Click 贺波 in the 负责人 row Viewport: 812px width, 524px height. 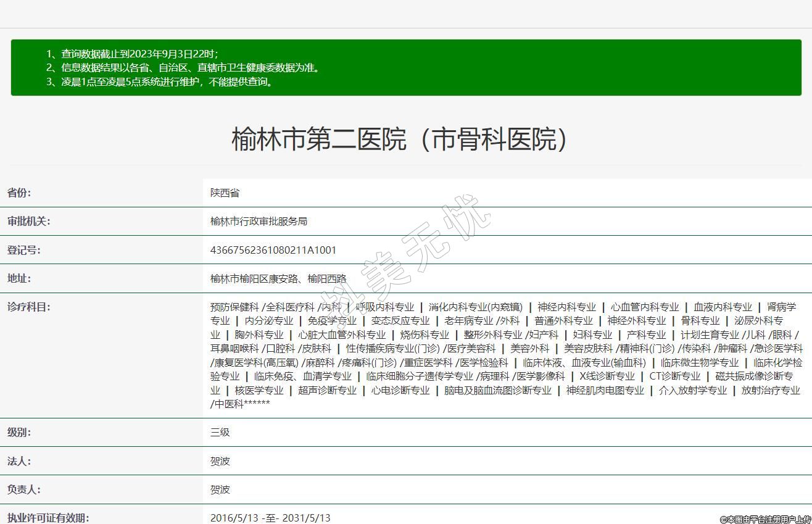pyautogui.click(x=220, y=489)
